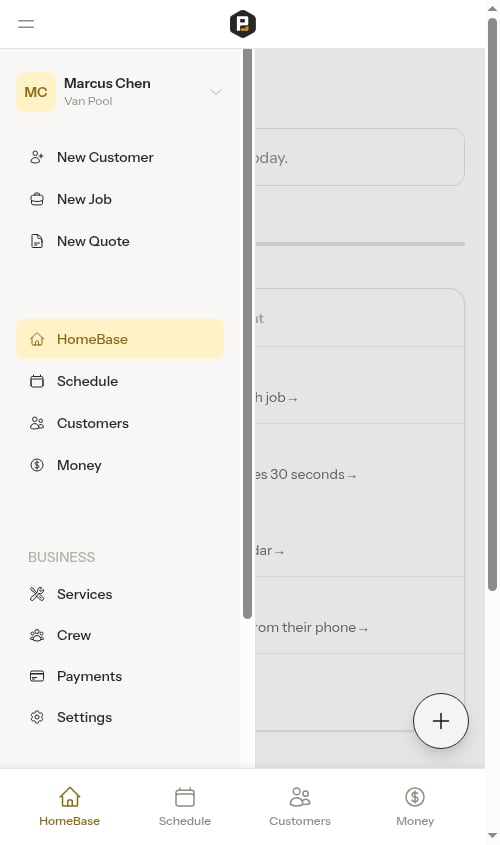Open Settings under Business
The image size is (500, 845).
(x=120, y=717)
